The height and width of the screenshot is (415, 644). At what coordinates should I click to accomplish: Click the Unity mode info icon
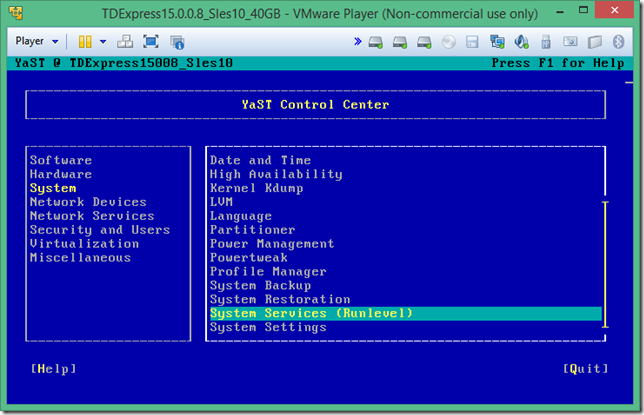pos(177,42)
